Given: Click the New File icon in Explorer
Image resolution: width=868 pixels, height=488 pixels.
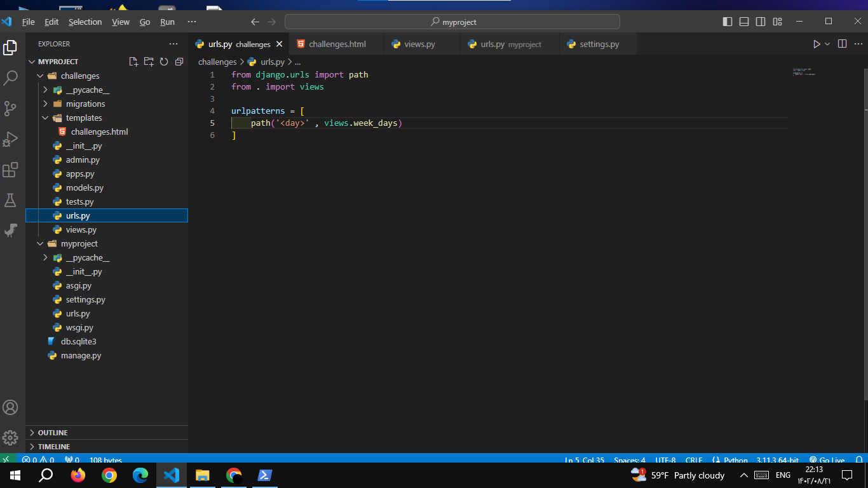Looking at the screenshot, I should coord(133,62).
